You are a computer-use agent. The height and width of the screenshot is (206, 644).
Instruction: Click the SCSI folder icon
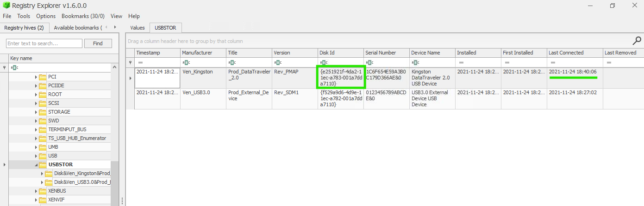(43, 103)
